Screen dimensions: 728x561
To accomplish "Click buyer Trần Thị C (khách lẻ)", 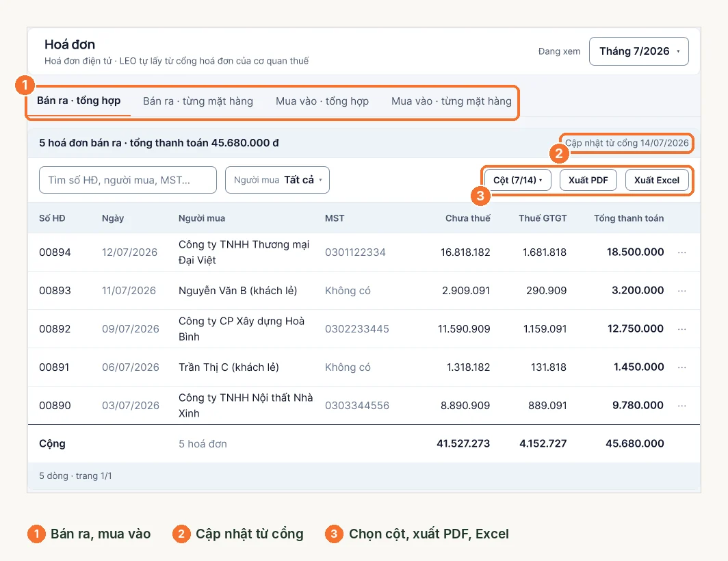I will pos(229,367).
